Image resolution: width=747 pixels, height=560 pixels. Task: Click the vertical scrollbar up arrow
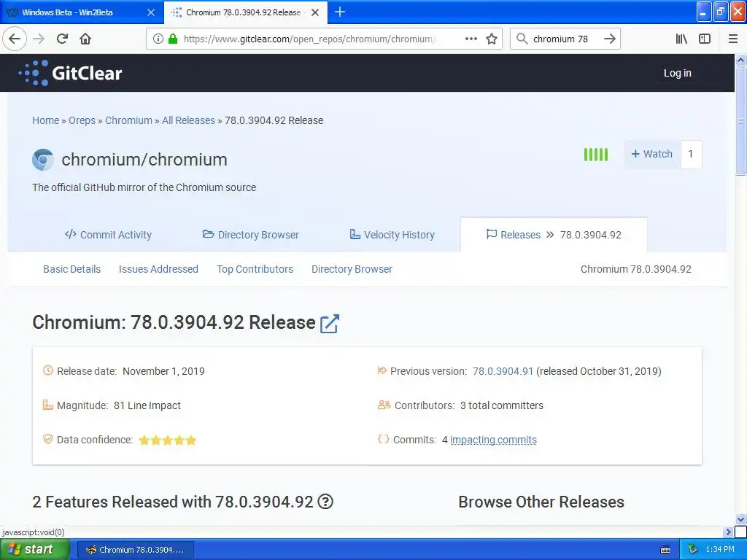(x=741, y=60)
